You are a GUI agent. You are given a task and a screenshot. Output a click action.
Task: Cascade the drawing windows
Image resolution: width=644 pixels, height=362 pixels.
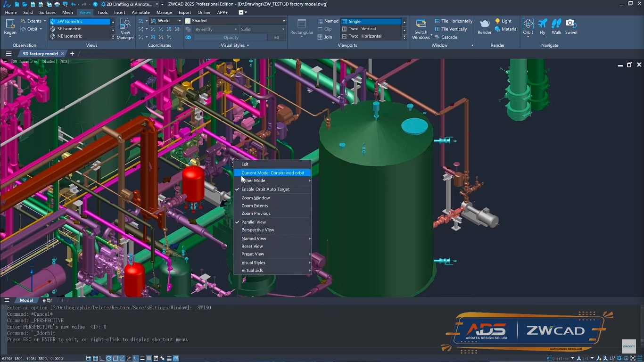pyautogui.click(x=446, y=37)
